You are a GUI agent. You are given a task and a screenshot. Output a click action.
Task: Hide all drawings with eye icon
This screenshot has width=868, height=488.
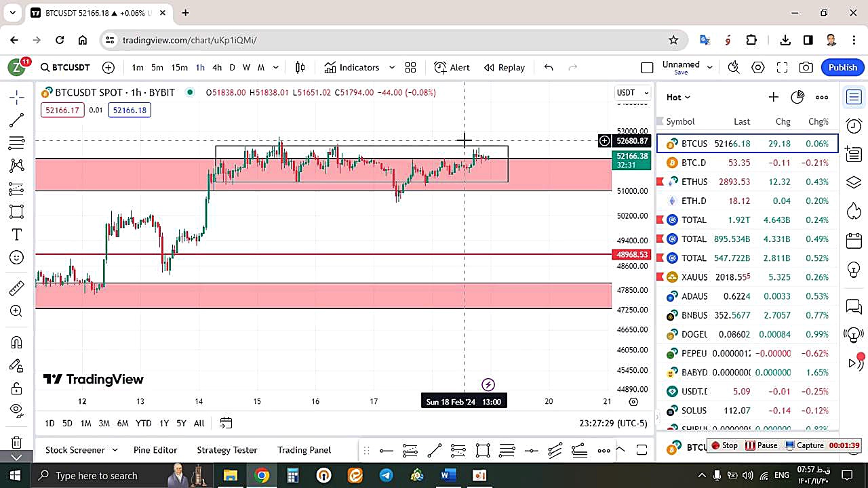click(x=17, y=410)
